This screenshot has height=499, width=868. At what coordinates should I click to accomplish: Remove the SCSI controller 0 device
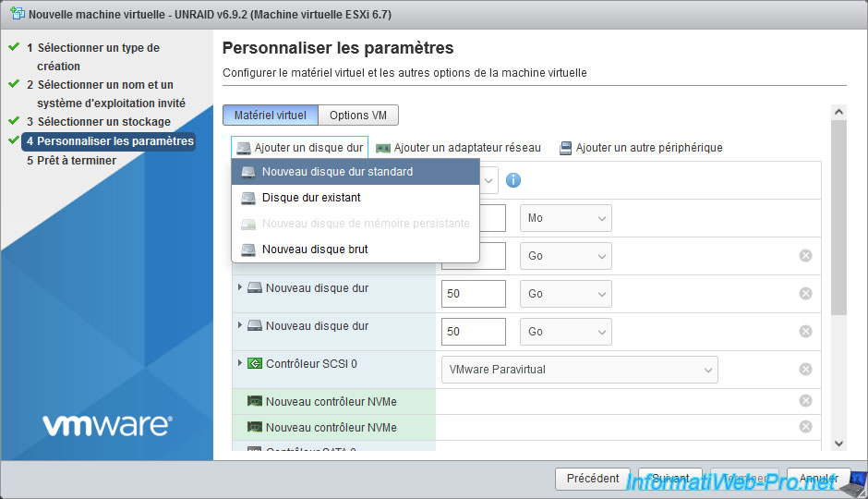coord(805,370)
